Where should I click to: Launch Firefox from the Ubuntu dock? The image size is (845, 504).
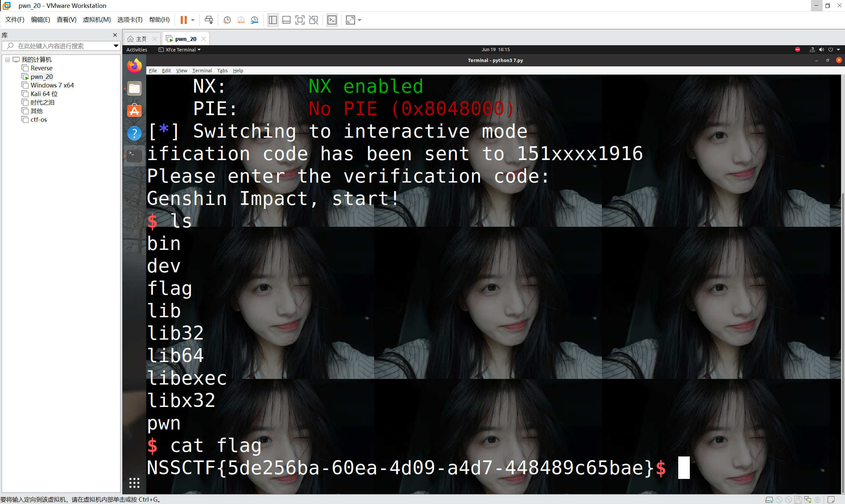click(134, 66)
